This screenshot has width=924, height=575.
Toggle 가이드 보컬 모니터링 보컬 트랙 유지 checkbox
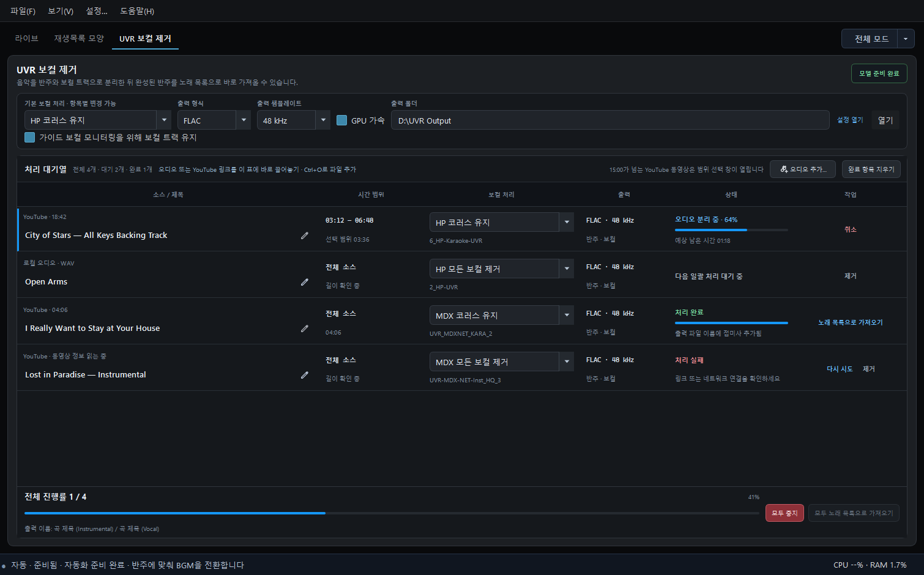click(x=29, y=137)
